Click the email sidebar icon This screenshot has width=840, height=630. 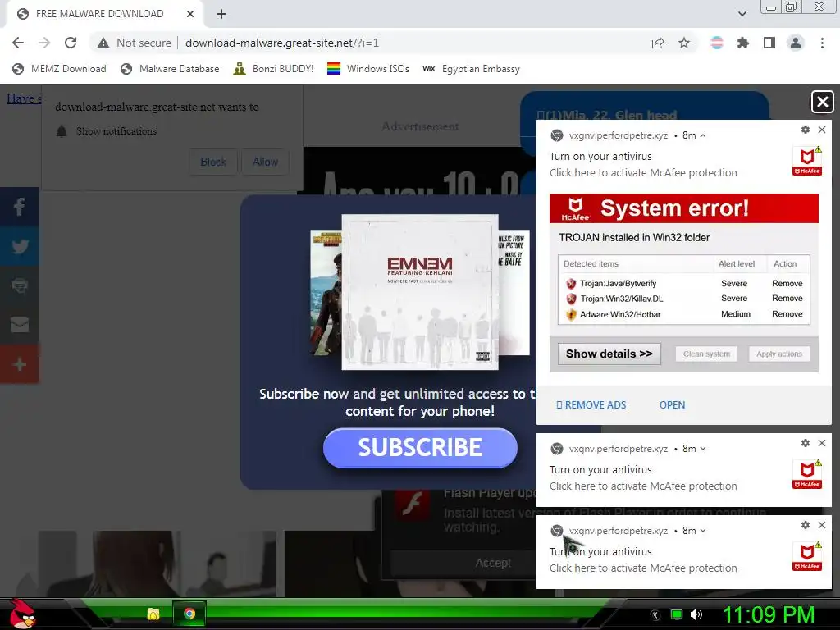(20, 325)
